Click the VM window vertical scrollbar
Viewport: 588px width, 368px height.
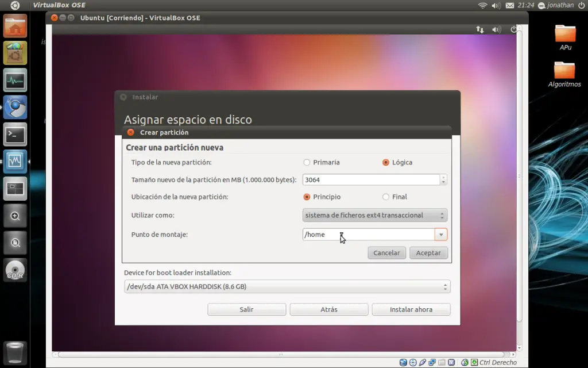[519, 176]
